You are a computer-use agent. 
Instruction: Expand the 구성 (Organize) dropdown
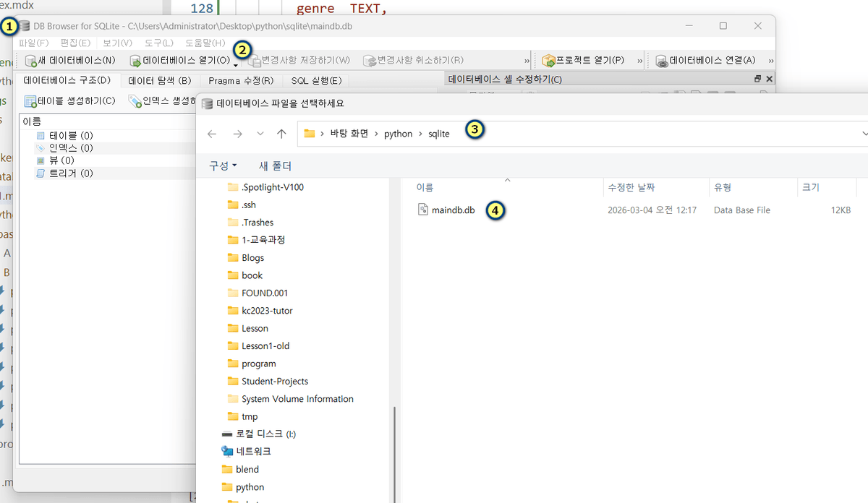[x=223, y=166]
